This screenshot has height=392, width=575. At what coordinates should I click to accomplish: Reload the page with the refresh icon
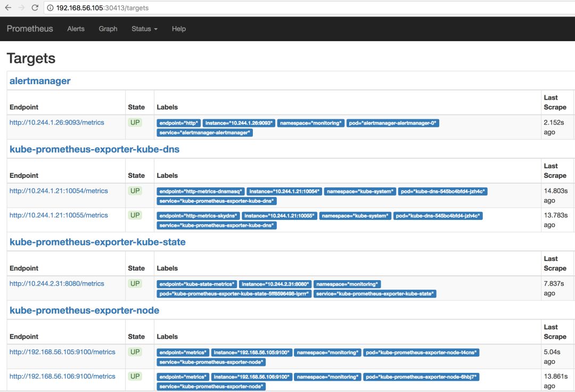click(x=35, y=7)
